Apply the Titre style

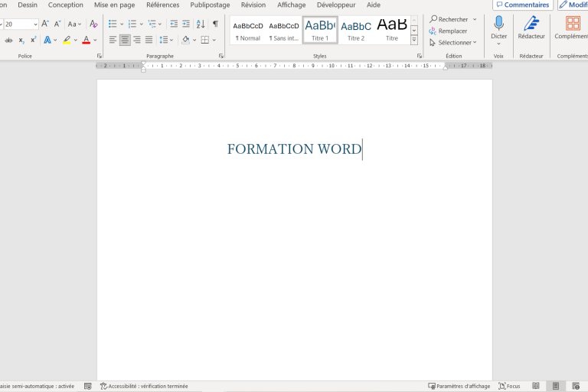(392, 31)
